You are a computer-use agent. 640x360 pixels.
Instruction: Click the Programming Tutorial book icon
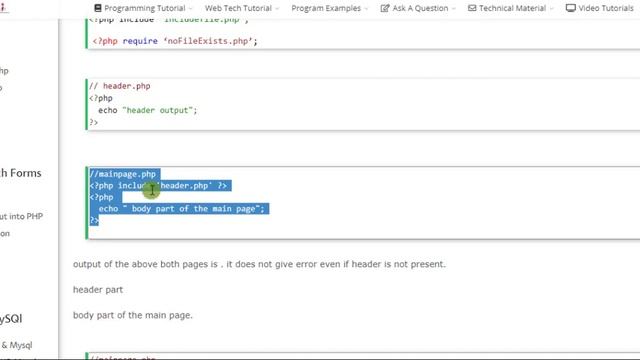click(98, 8)
